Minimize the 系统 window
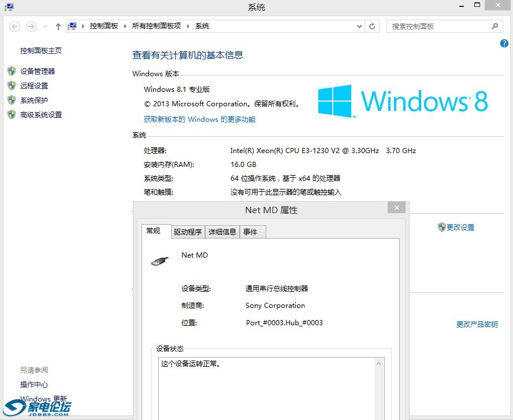The height and width of the screenshot is (420, 513). [x=462, y=6]
